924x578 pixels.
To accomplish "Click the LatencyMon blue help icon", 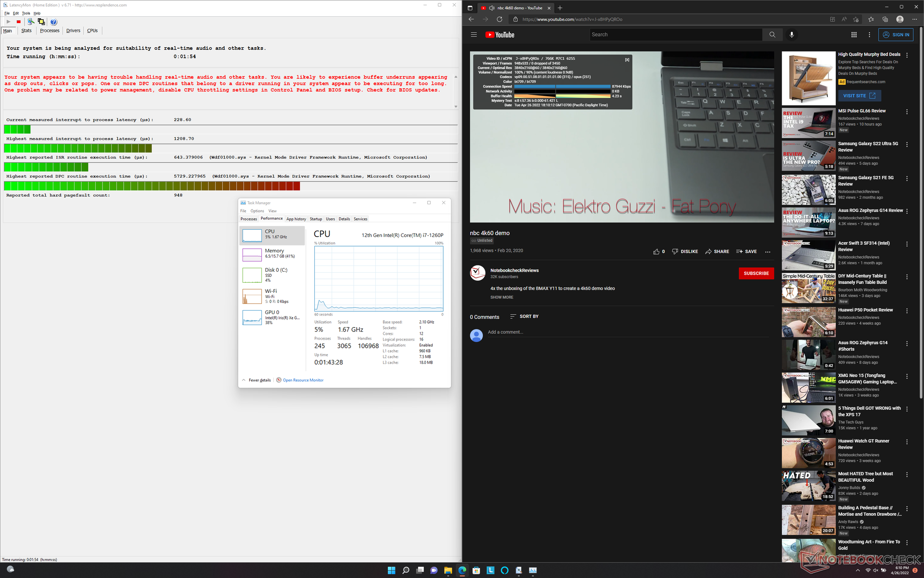I will [x=53, y=22].
